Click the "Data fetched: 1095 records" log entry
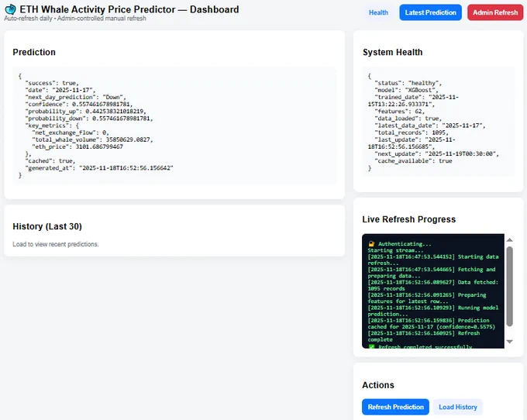The image size is (527, 420). pyautogui.click(x=433, y=285)
